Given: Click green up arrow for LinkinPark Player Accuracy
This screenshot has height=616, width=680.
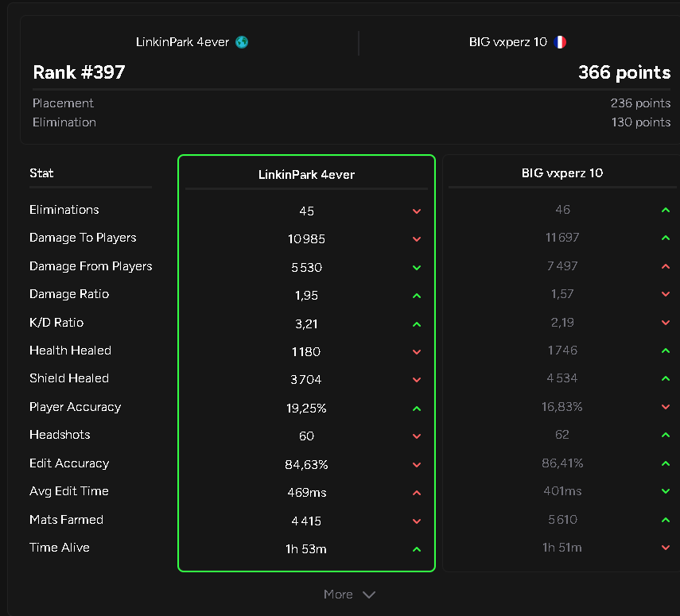Looking at the screenshot, I should tap(417, 409).
